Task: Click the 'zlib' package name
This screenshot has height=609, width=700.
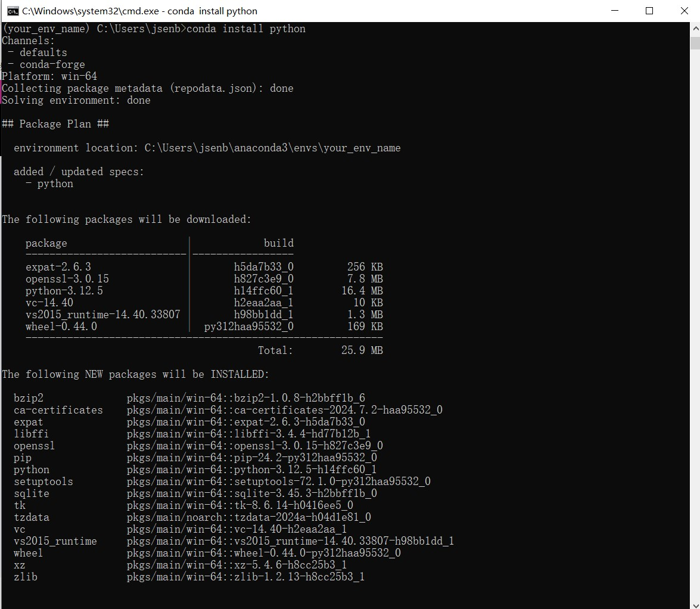Action: 26,577
